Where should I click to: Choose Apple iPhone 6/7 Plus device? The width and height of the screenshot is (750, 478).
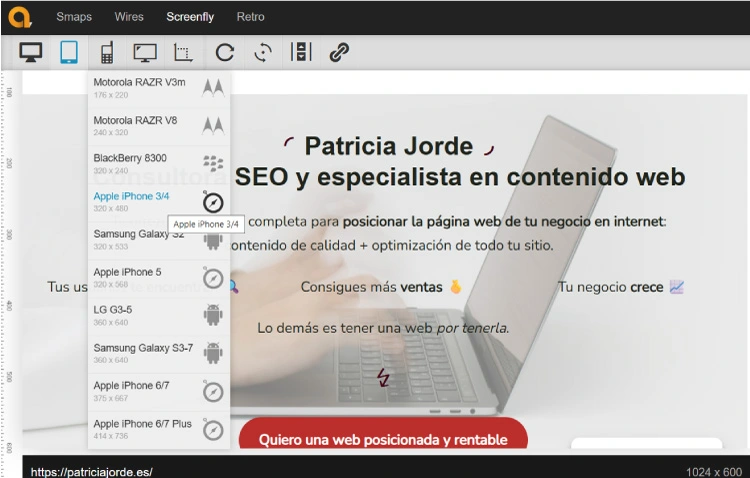159,430
